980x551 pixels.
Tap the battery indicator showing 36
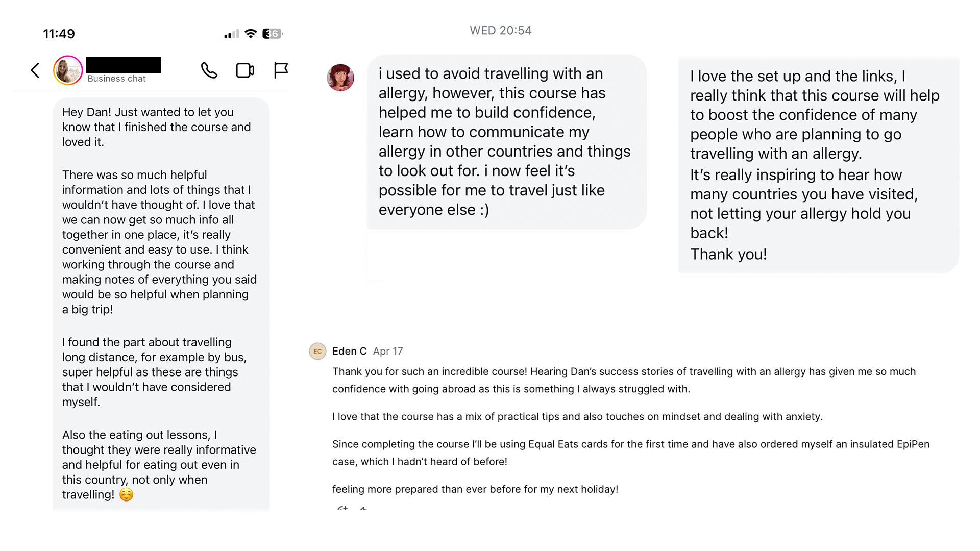tap(272, 34)
